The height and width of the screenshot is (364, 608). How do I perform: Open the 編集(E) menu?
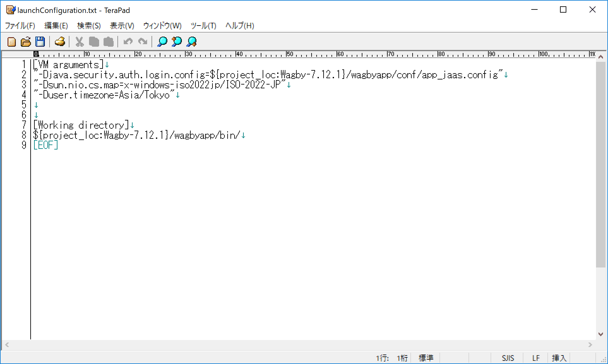click(x=56, y=26)
